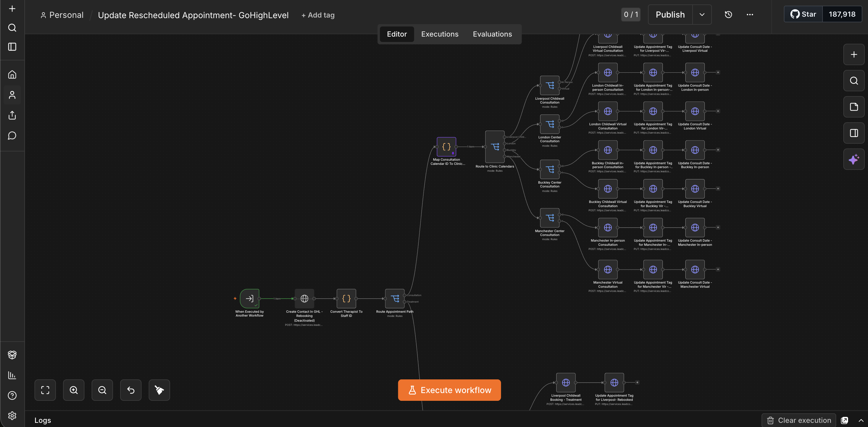Screen dimensions: 868x427
Task: Open the templates cube icon in sidebar
Action: pos(12,355)
